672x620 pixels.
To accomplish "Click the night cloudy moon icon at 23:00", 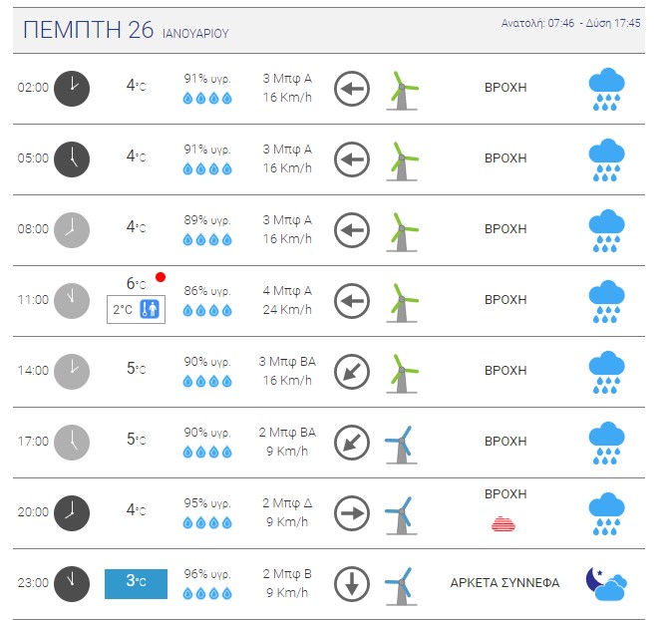I will click(606, 583).
